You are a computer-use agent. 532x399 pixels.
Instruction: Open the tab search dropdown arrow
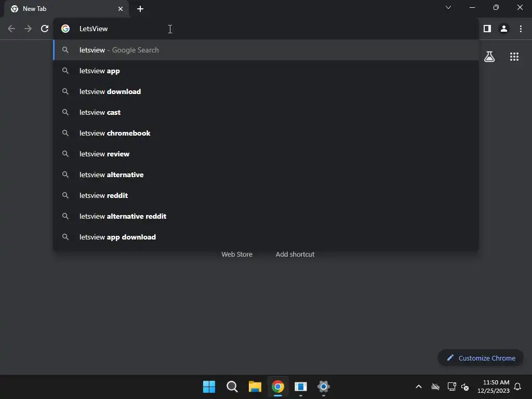pos(448,7)
